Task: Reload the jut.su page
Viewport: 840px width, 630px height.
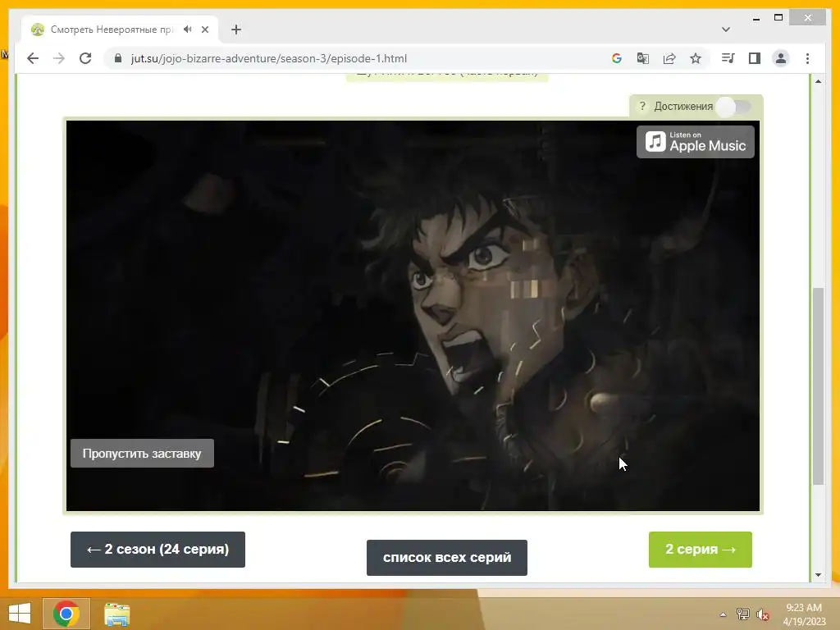Action: [x=85, y=58]
